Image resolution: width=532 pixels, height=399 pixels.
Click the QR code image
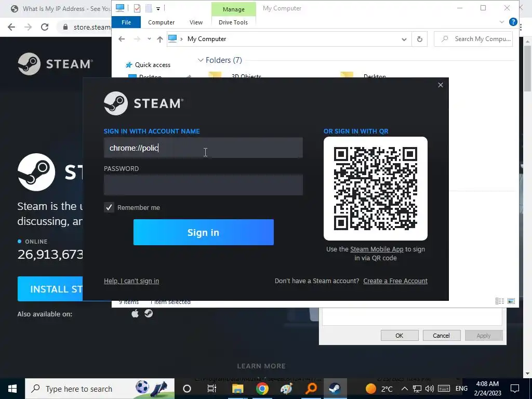pyautogui.click(x=376, y=188)
